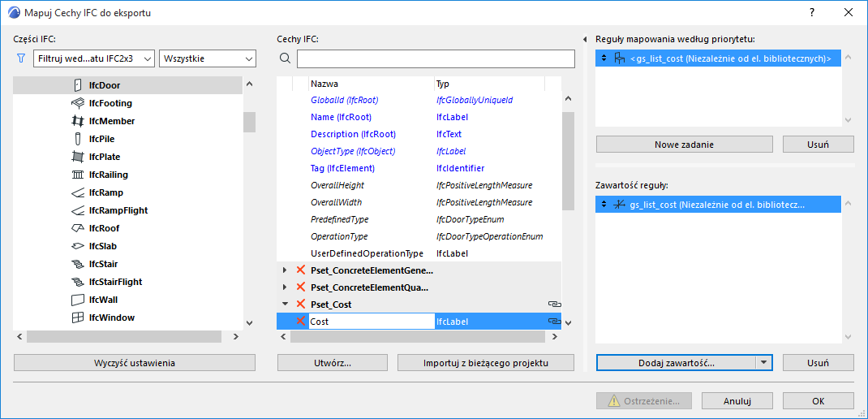868x419 pixels.
Task: Click the chain link icon on the Cost row
Action: (x=553, y=321)
